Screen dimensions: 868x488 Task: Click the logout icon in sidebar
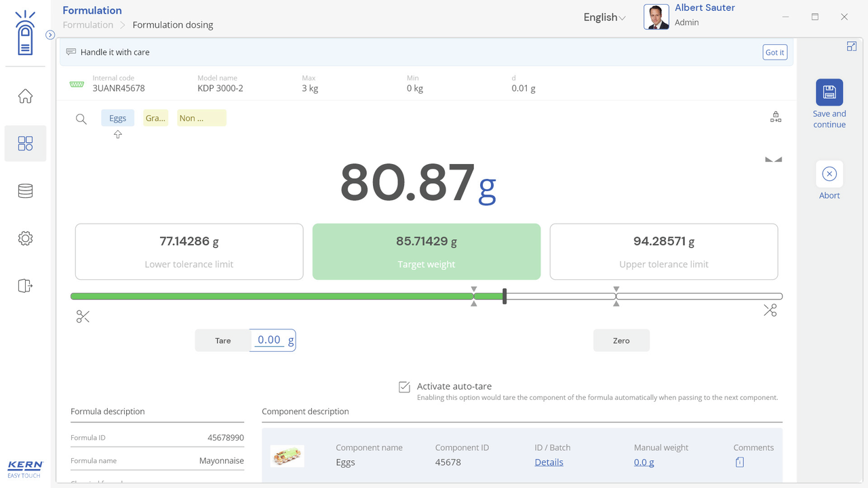tap(25, 286)
